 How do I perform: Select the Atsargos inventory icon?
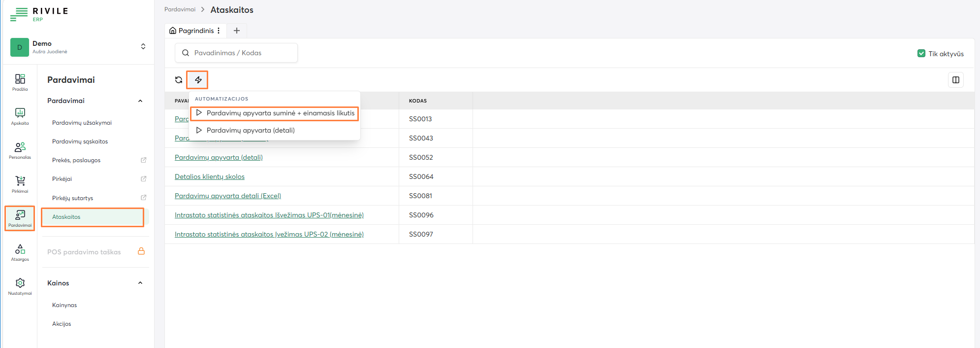[20, 252]
